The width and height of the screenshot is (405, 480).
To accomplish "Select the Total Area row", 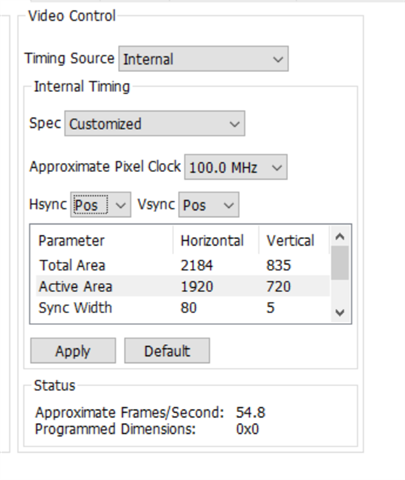I will point(183,265).
